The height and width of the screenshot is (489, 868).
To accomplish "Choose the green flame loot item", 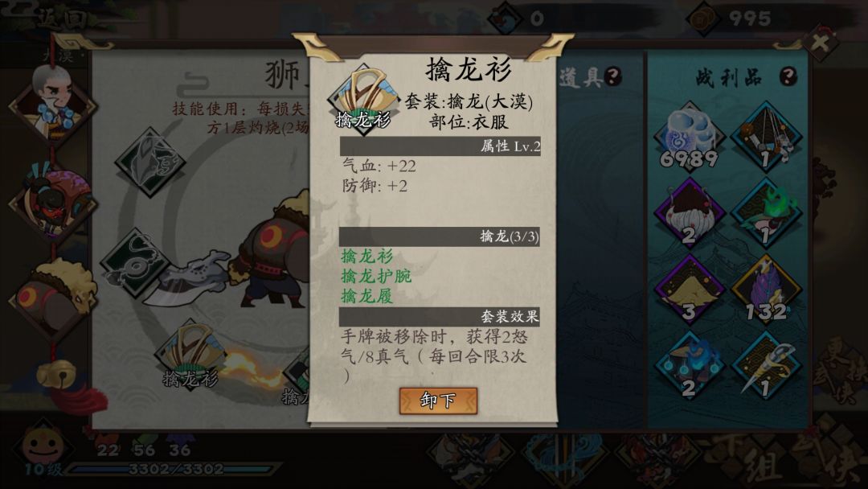I will (766, 213).
